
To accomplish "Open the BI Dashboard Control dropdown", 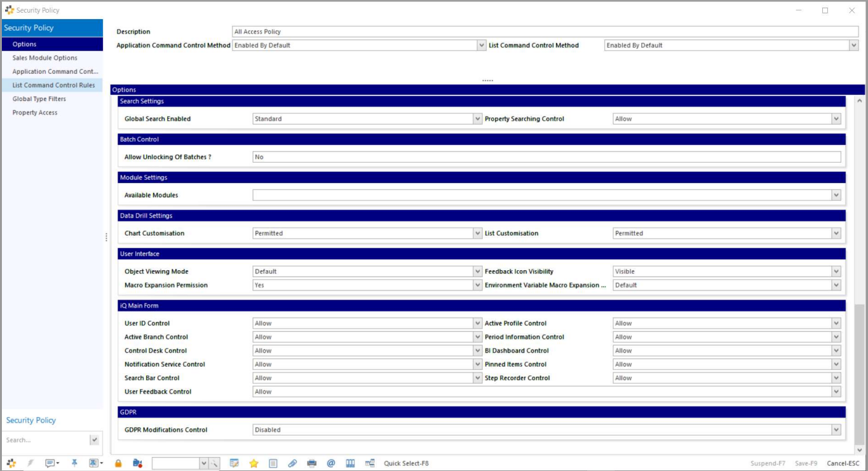I will (836, 351).
